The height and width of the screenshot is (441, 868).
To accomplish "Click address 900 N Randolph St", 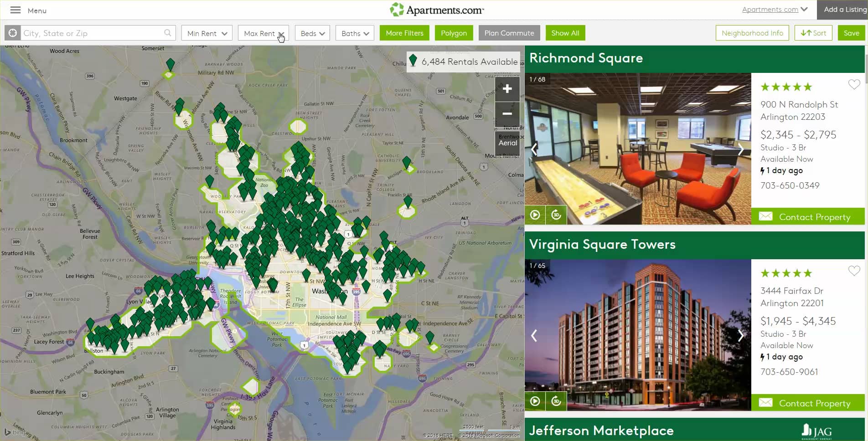I will point(799,104).
